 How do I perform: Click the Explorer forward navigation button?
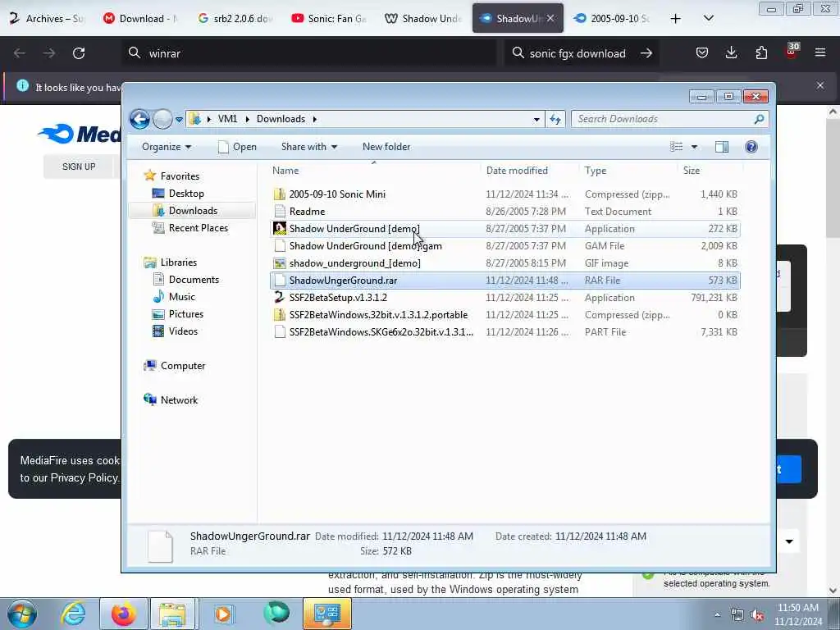pyautogui.click(x=162, y=119)
